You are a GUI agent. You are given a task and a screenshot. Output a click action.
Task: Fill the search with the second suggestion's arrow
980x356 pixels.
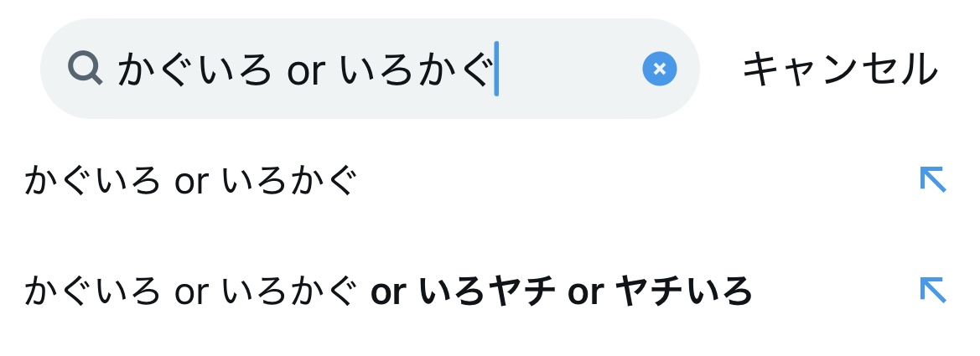(x=932, y=290)
